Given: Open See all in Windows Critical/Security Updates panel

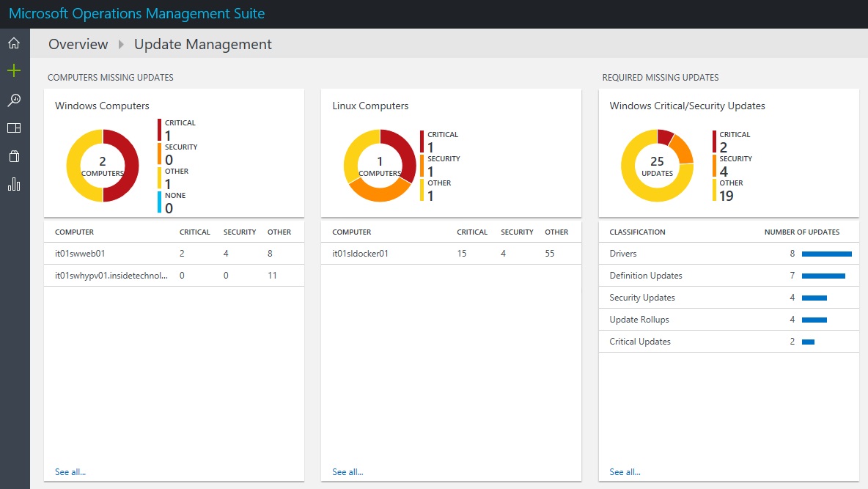Looking at the screenshot, I should point(624,471).
